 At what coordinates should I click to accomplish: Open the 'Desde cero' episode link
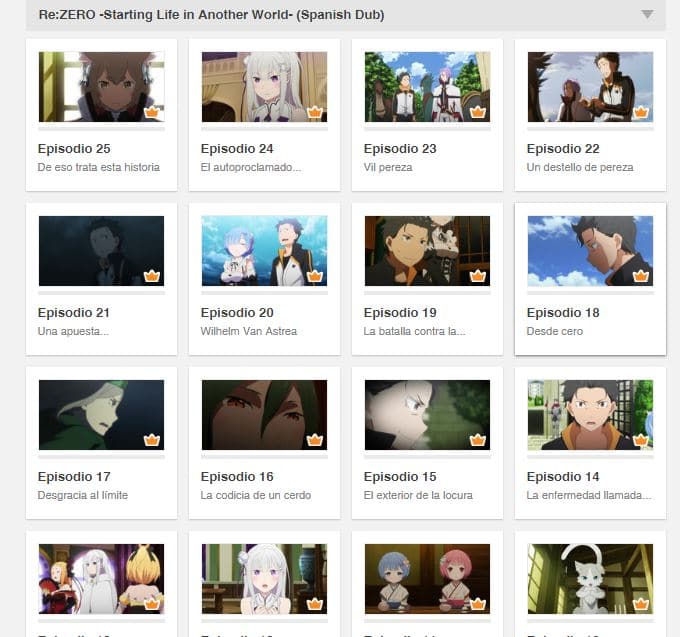point(555,331)
